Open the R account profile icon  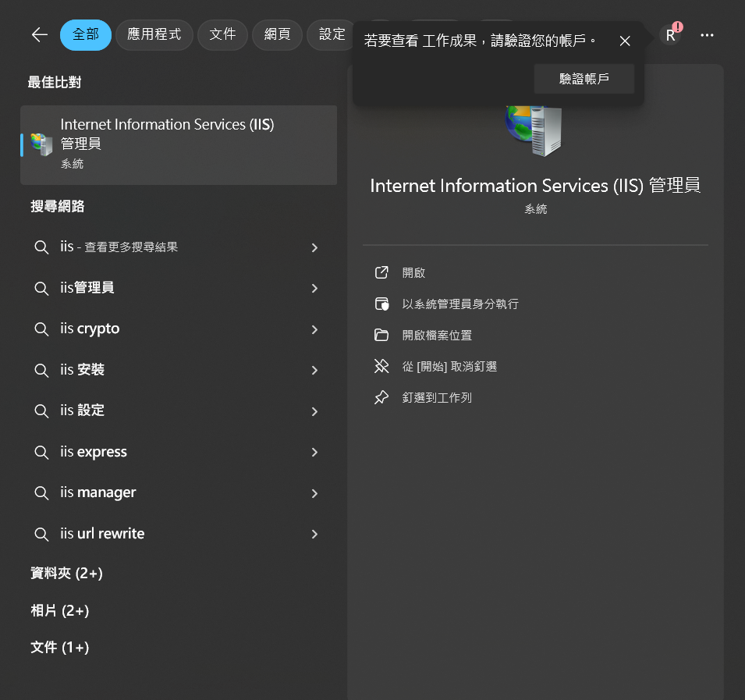point(670,35)
